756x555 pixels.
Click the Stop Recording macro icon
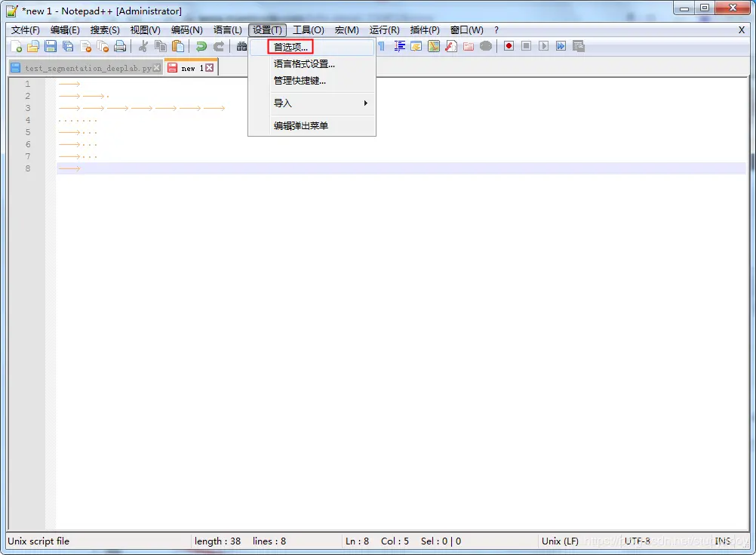(526, 46)
